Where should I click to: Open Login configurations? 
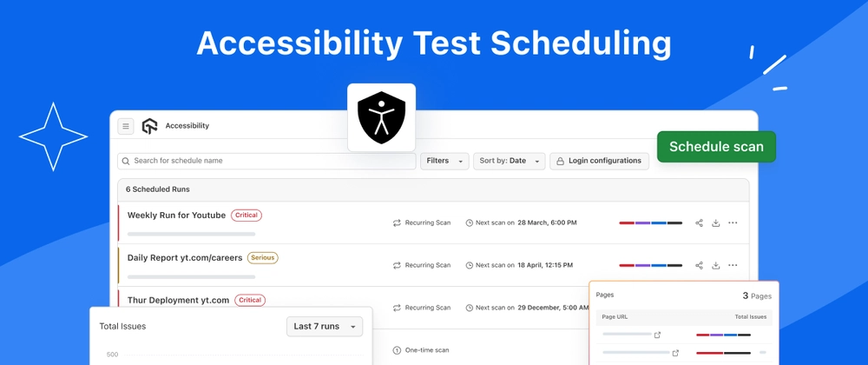click(599, 161)
